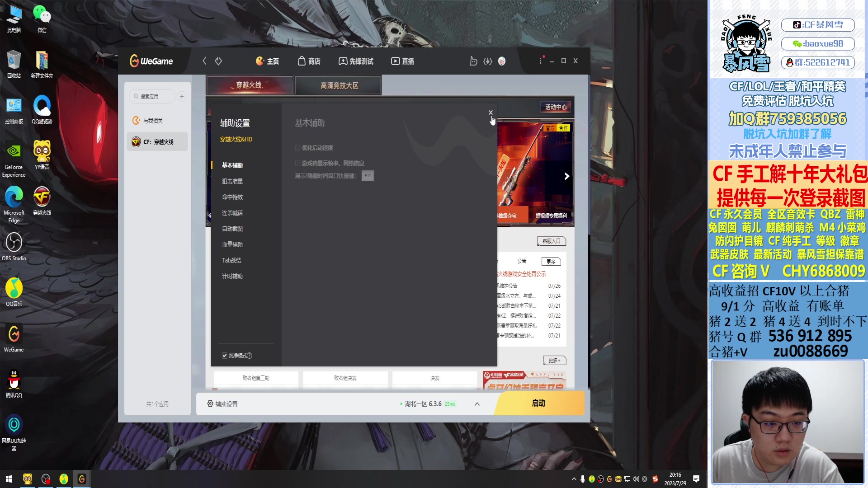Open 腾讯QQ desktop icon
The image size is (868, 488).
point(14,384)
